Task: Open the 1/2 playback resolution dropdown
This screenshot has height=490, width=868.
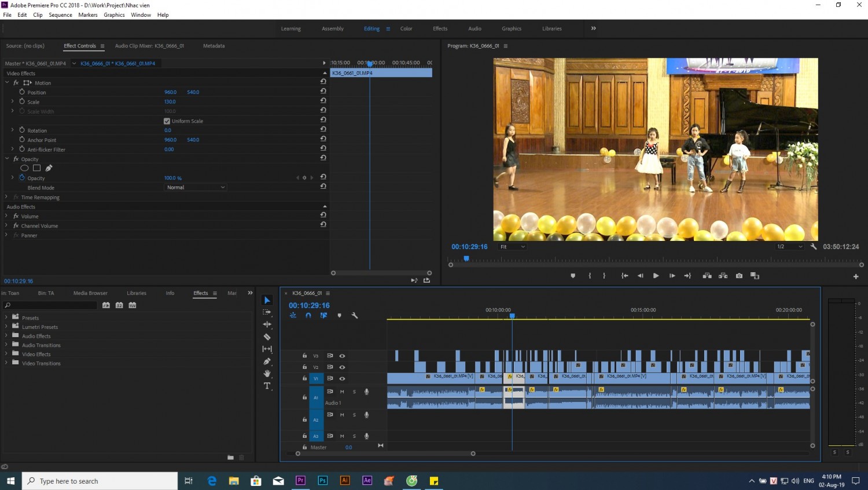Action: pos(789,247)
